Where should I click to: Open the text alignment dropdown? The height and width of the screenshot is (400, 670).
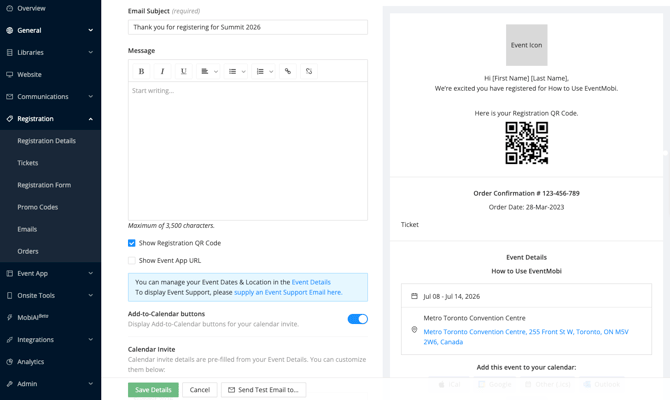coord(209,71)
